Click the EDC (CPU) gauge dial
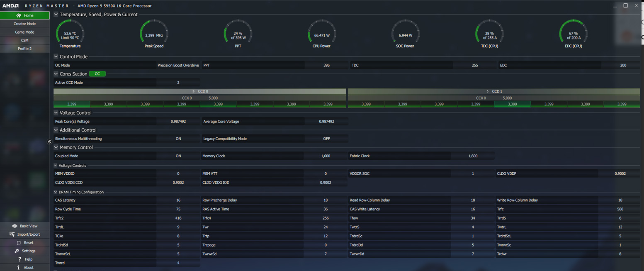Viewport: 644px width, 271px height. pos(573,32)
